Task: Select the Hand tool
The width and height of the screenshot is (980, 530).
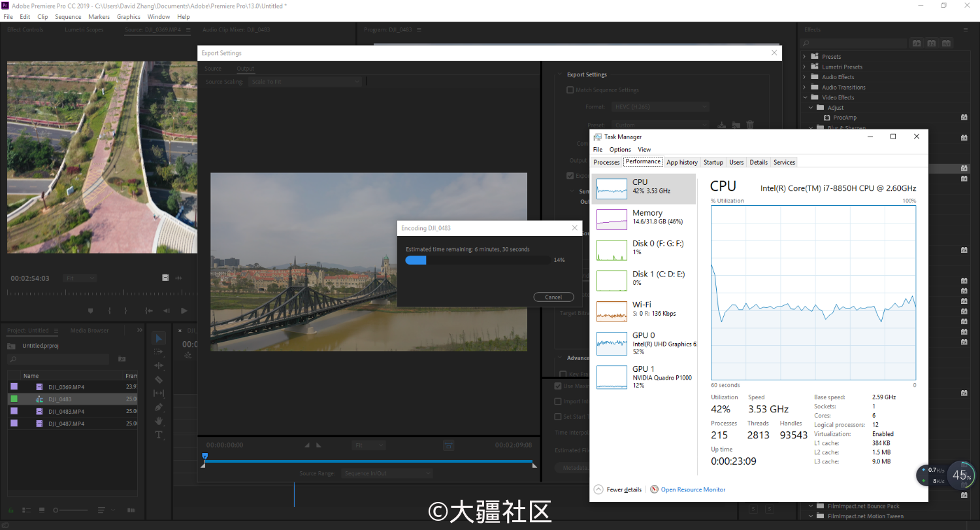Action: pyautogui.click(x=159, y=420)
